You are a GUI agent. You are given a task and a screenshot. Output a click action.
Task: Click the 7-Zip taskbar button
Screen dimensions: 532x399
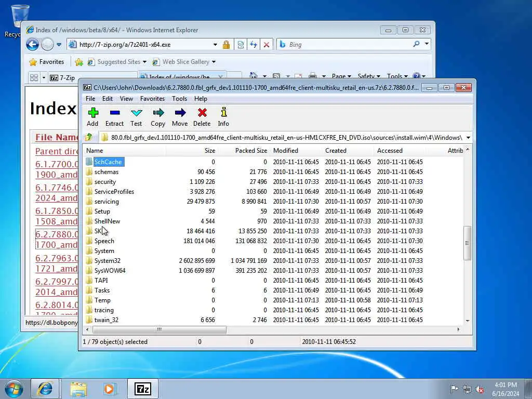(143, 389)
